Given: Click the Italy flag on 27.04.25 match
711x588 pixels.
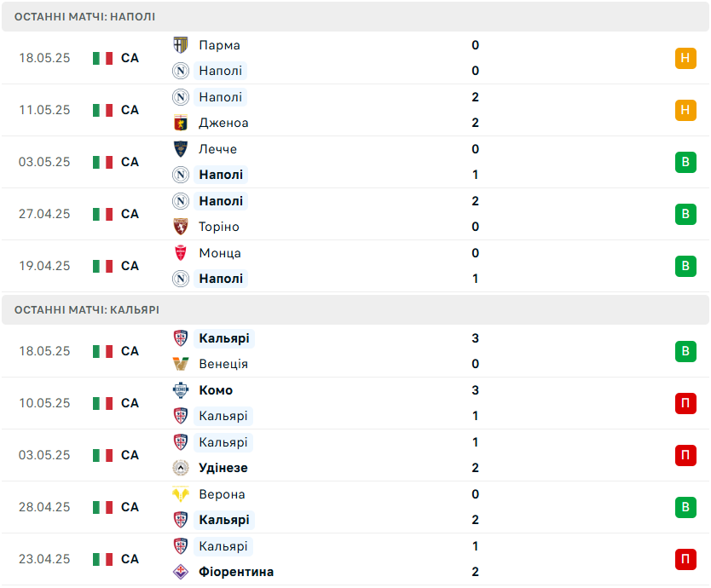Looking at the screenshot, I should [x=103, y=214].
